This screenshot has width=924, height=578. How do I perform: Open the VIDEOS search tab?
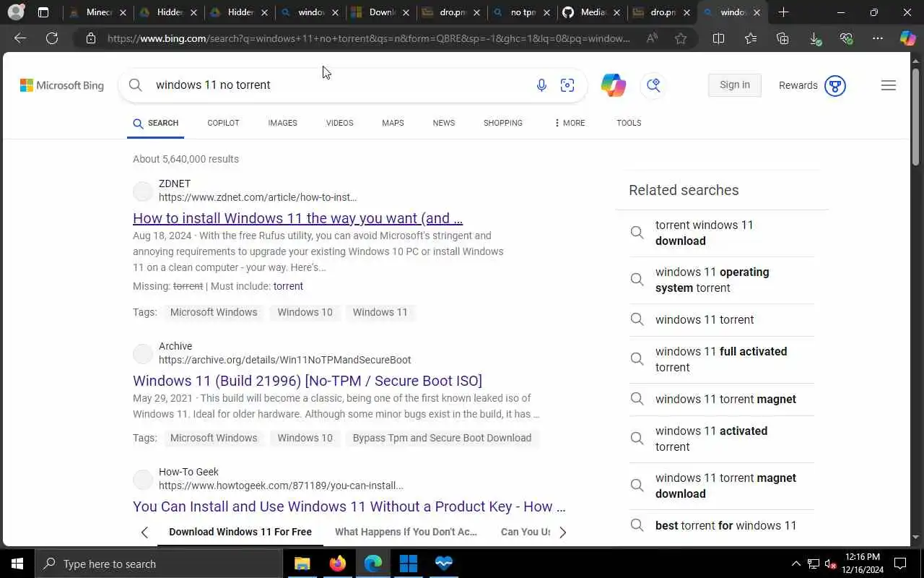(x=339, y=123)
